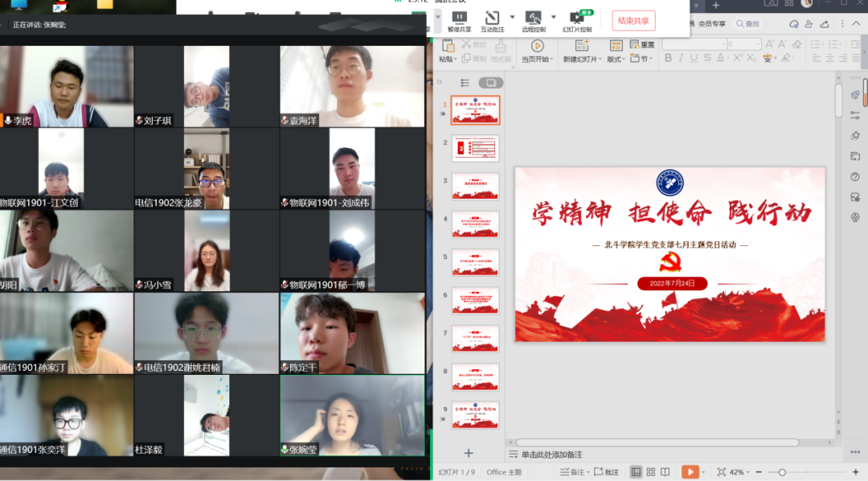Open 幻灯片控制 slide control
Image resolution: width=868 pixels, height=481 pixels.
(576, 21)
